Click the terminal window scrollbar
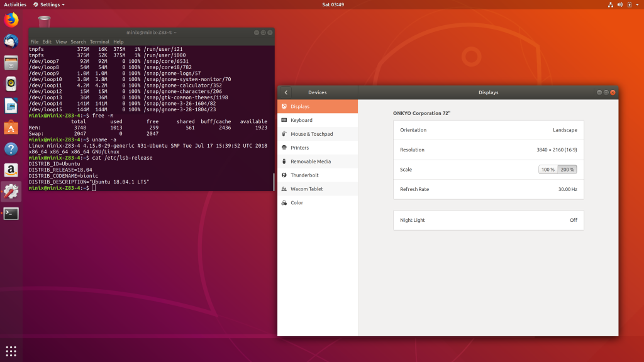 [x=273, y=182]
